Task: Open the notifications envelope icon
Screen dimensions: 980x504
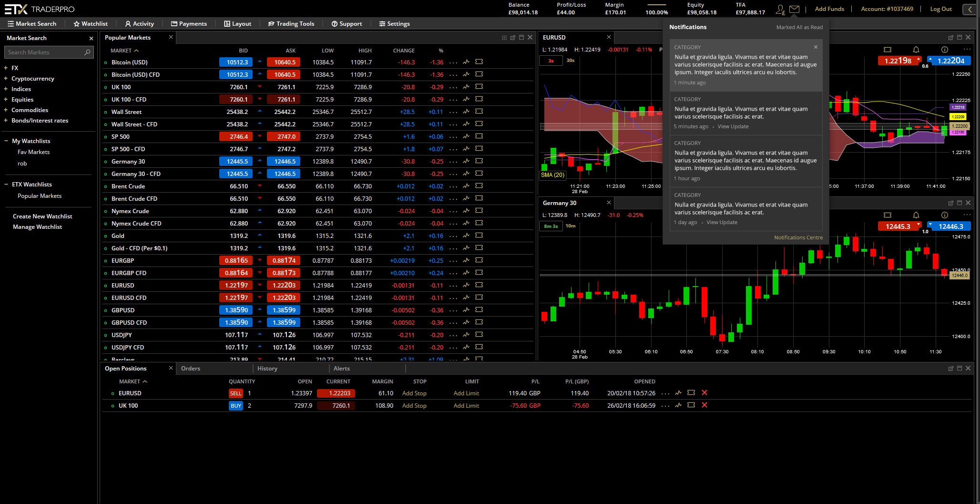Action: pos(794,9)
